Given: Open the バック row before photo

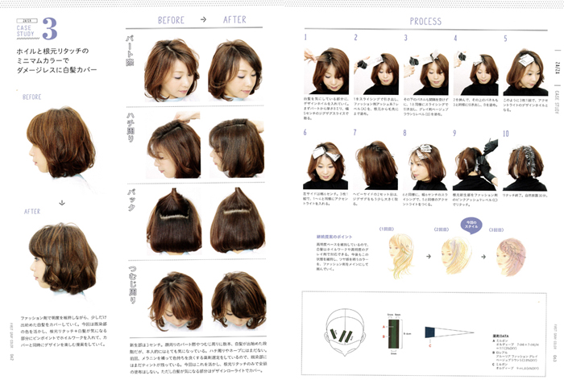Looking at the screenshot, I should point(174,221).
